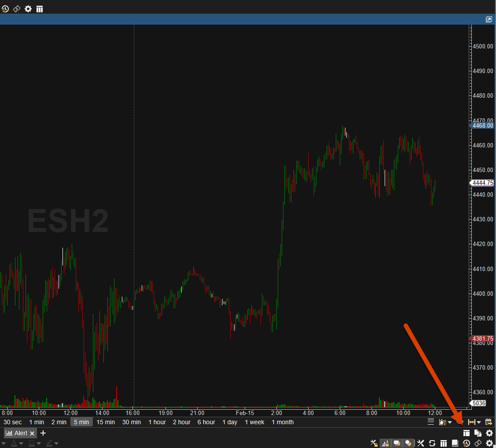Set the chart interval to 1 day
Viewport: 496px width, 448px height.
(230, 422)
